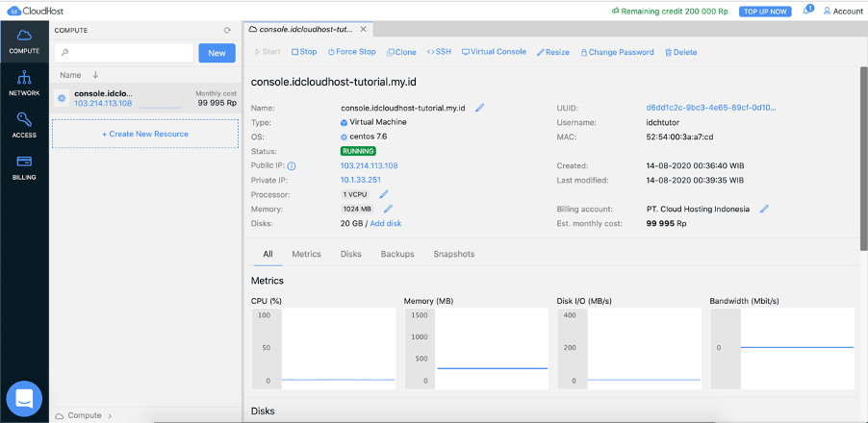Click the centos 7.6 OS value

tap(364, 137)
